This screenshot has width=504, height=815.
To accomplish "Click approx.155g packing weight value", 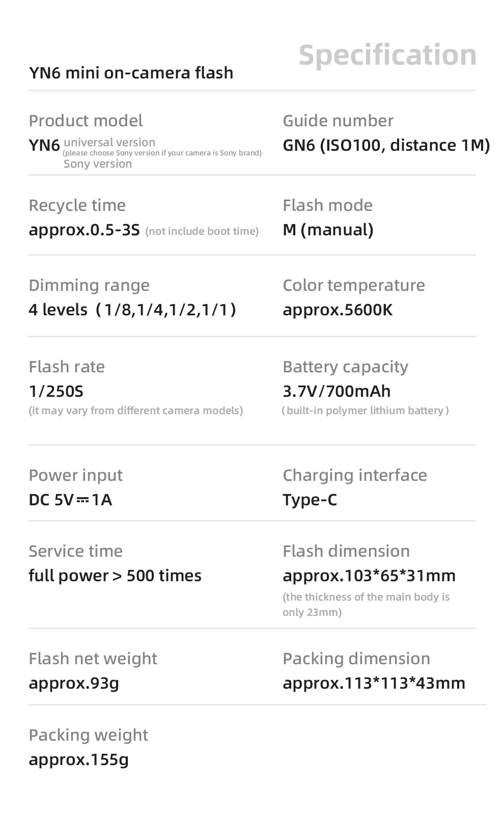I will (78, 759).
